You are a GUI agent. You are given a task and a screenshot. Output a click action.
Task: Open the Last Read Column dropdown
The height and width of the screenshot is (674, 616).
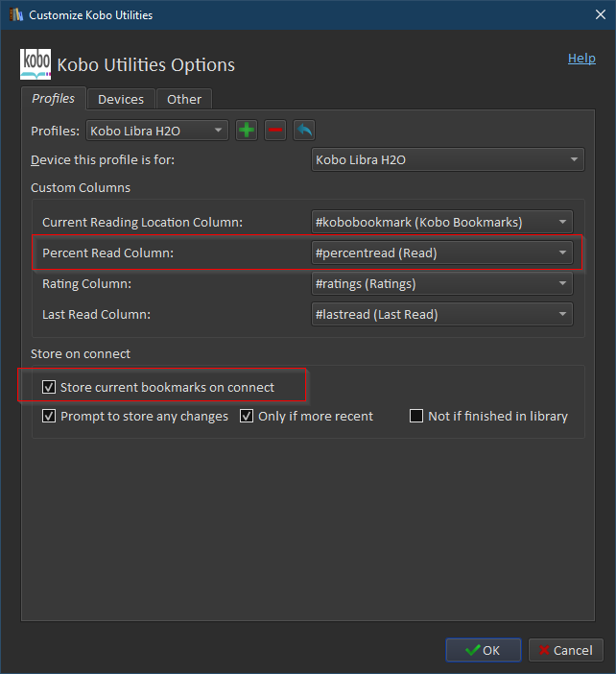(x=442, y=314)
